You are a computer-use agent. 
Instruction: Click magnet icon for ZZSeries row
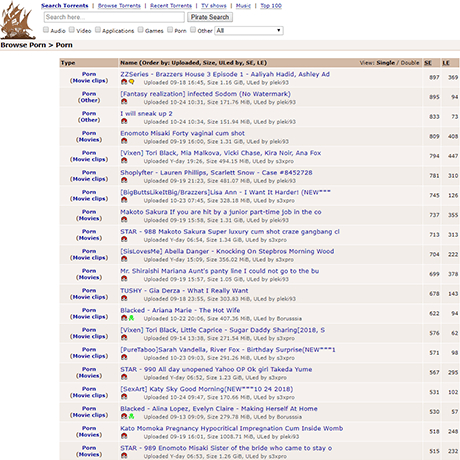[124, 82]
